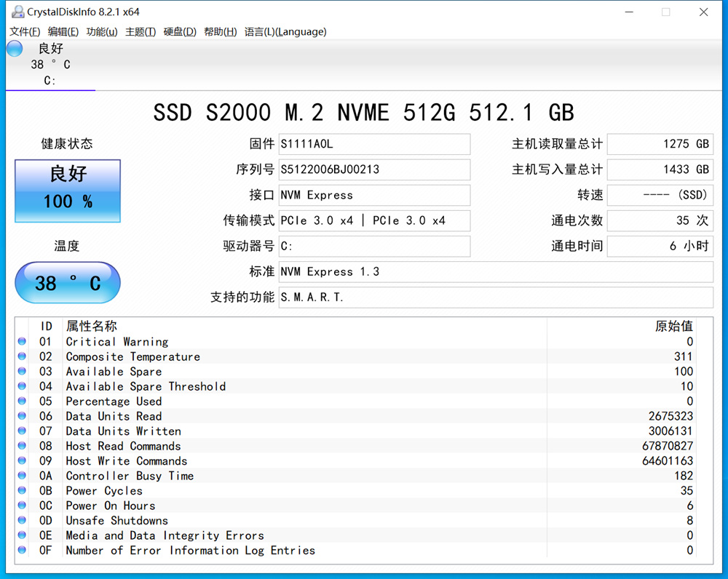The image size is (728, 579).
Task: Click the power on count field 35 次
Action: [660, 220]
